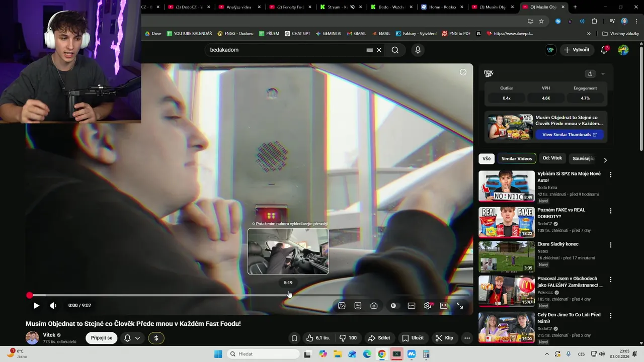
Task: Open the account avatar menu
Action: [623, 50]
